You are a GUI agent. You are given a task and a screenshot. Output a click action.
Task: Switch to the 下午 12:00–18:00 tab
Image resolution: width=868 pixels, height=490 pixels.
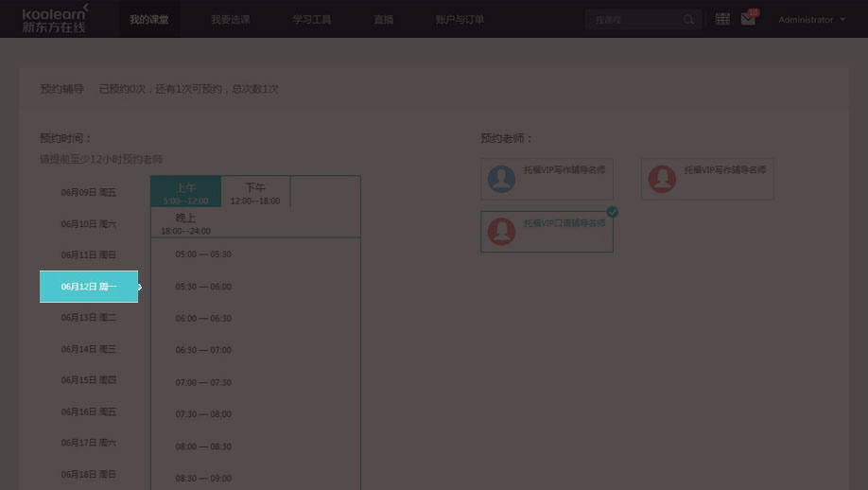255,192
